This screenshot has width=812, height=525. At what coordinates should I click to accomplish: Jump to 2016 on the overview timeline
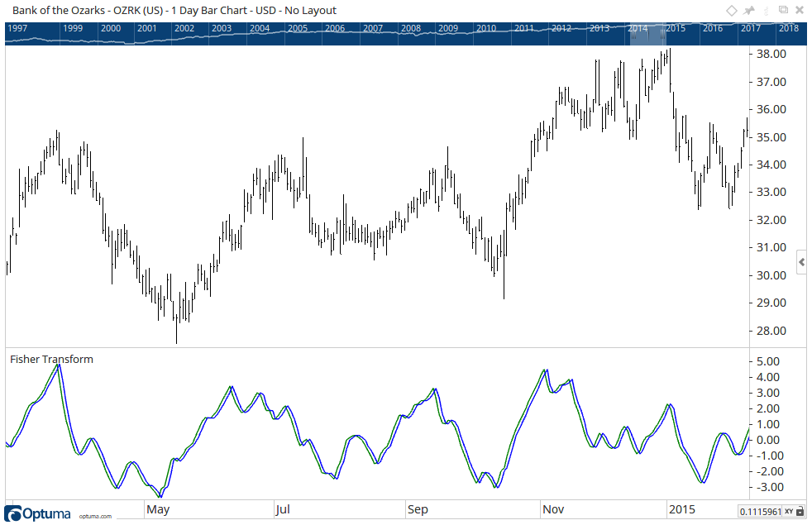tap(713, 28)
